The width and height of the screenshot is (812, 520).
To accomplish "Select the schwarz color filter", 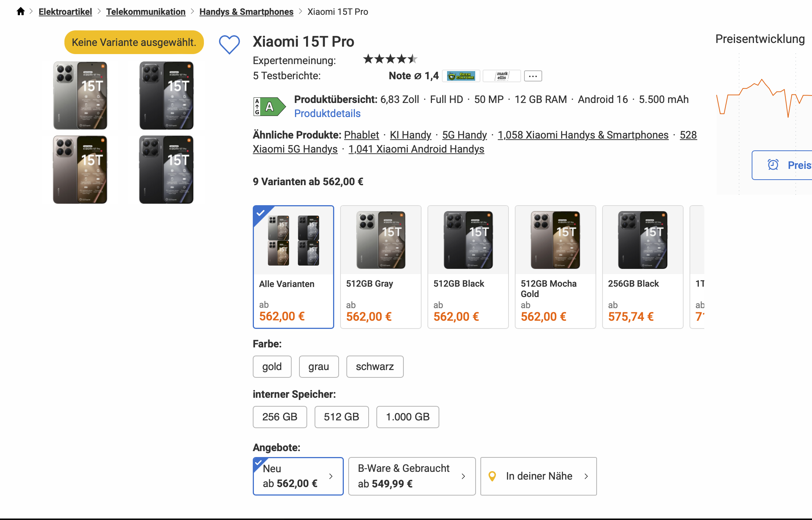I will [375, 367].
